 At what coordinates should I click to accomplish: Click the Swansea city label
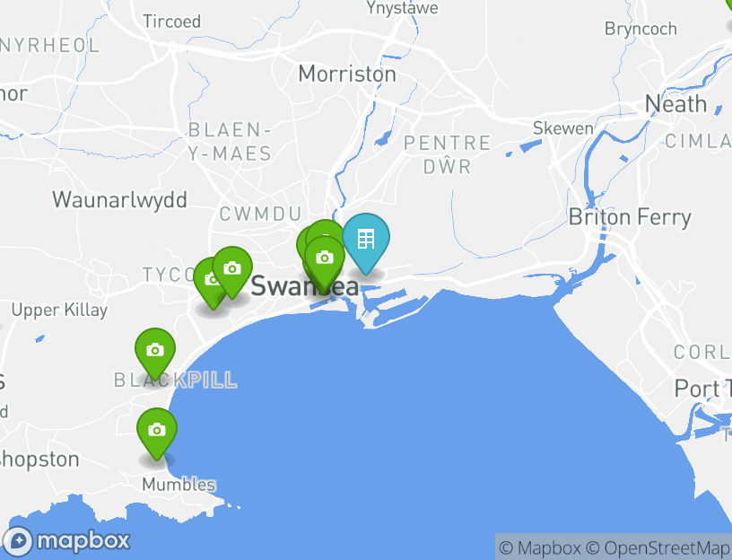305,286
